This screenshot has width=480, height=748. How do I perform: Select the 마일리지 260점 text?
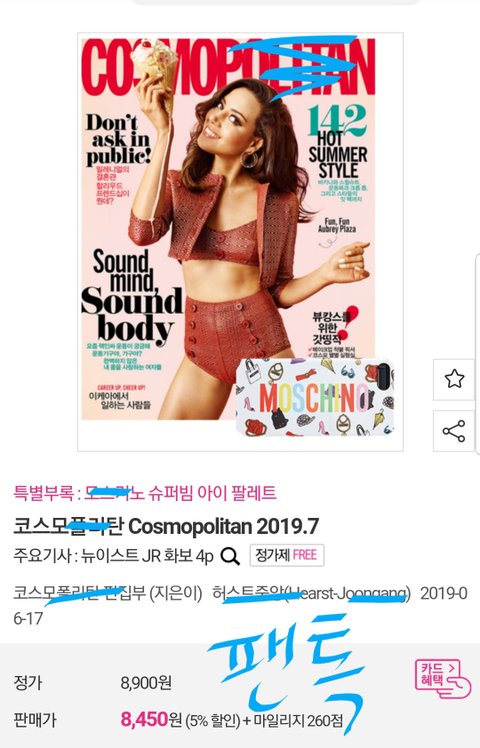tap(298, 719)
